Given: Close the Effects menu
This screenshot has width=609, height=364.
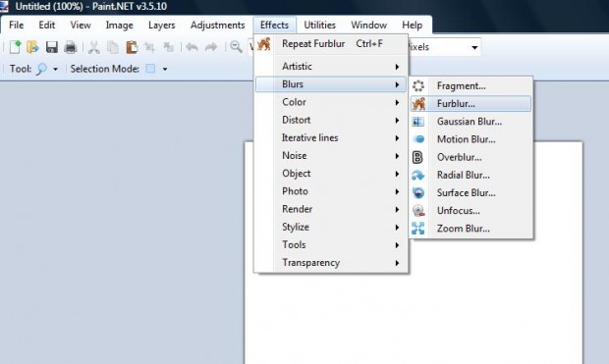Looking at the screenshot, I should tap(275, 26).
